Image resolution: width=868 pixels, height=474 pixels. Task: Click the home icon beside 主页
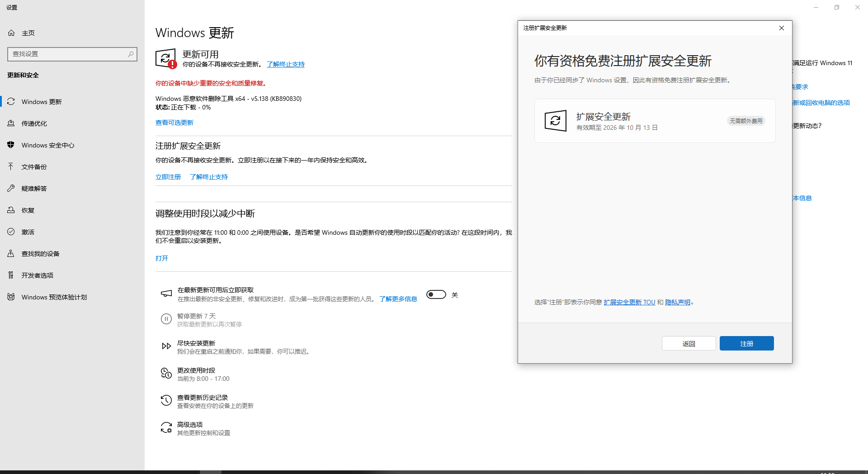tap(11, 33)
